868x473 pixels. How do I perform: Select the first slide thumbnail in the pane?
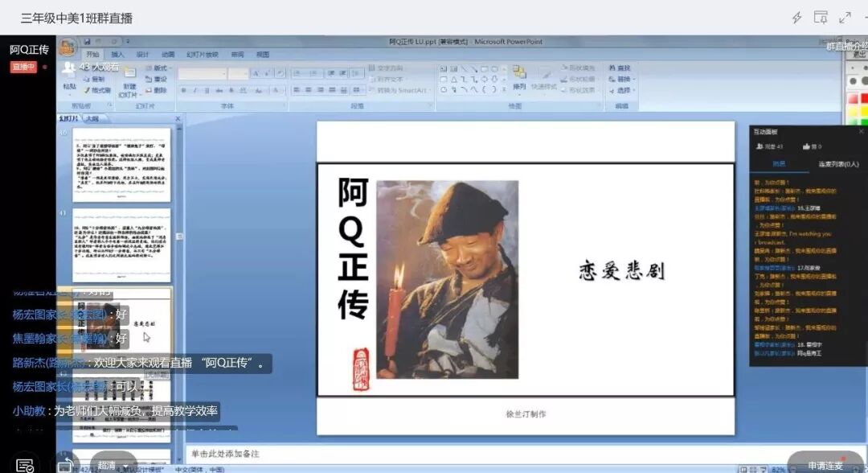(x=121, y=165)
